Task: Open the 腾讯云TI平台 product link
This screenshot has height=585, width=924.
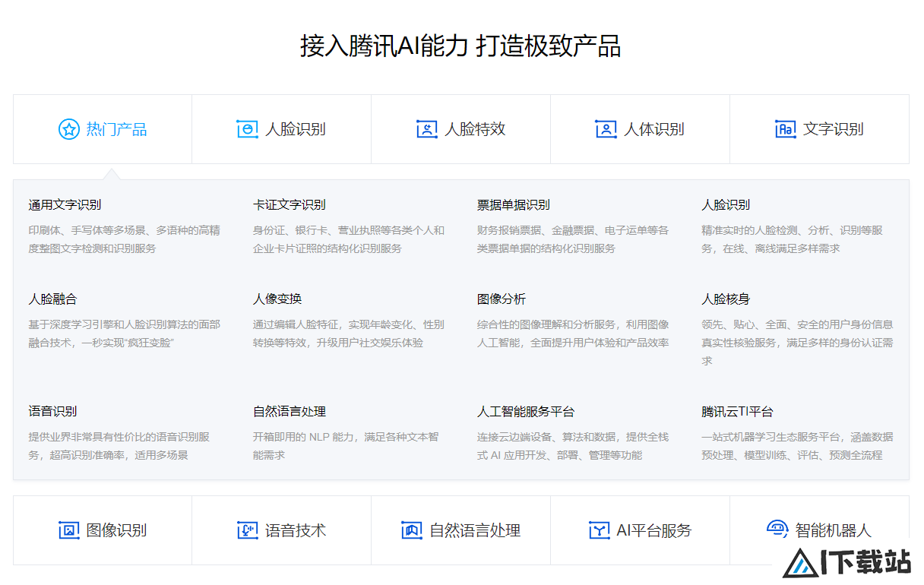Action: [737, 411]
